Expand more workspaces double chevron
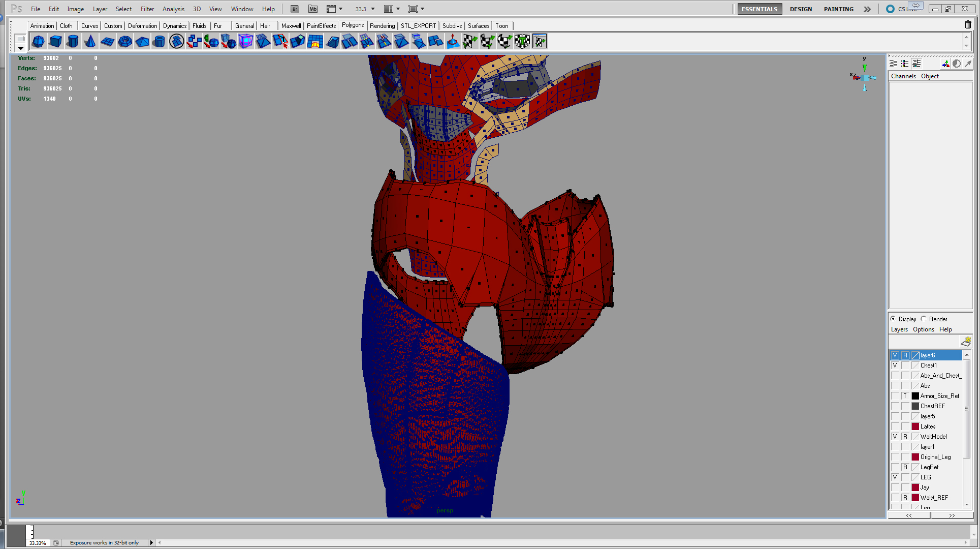Viewport: 980px width, 549px height. [x=867, y=9]
